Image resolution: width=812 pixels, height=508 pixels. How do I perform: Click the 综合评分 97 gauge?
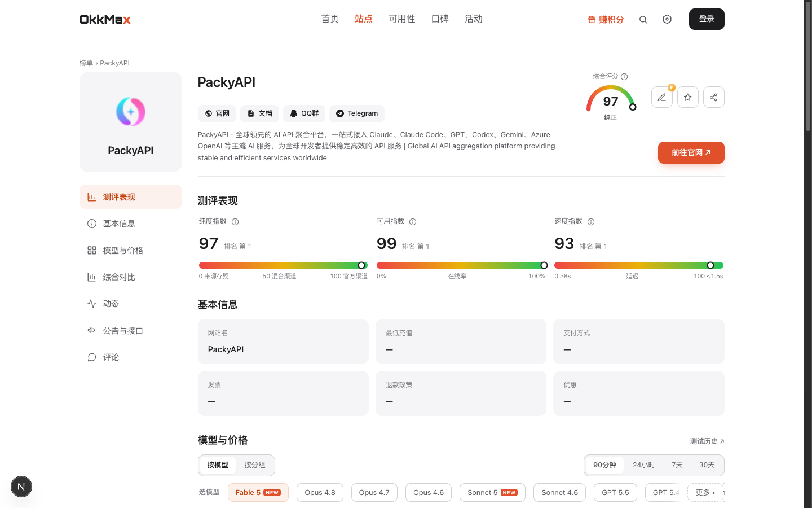click(611, 100)
